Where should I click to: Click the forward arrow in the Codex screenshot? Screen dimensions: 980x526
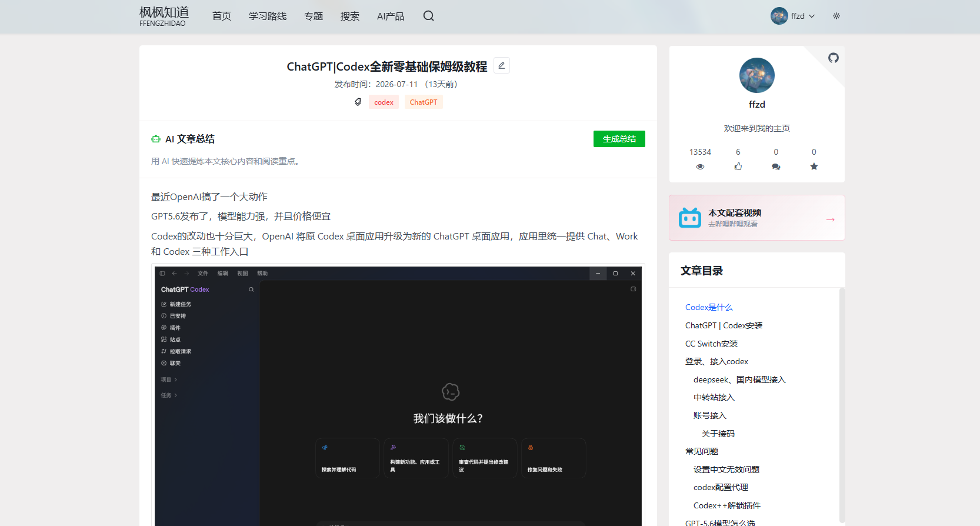click(186, 274)
